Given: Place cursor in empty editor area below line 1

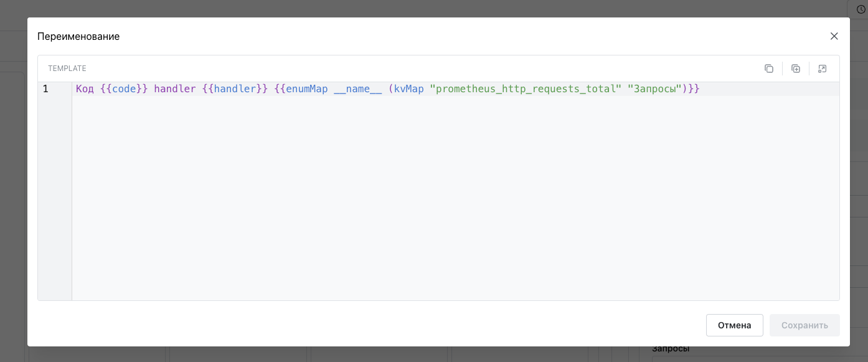Looking at the screenshot, I should [456, 199].
